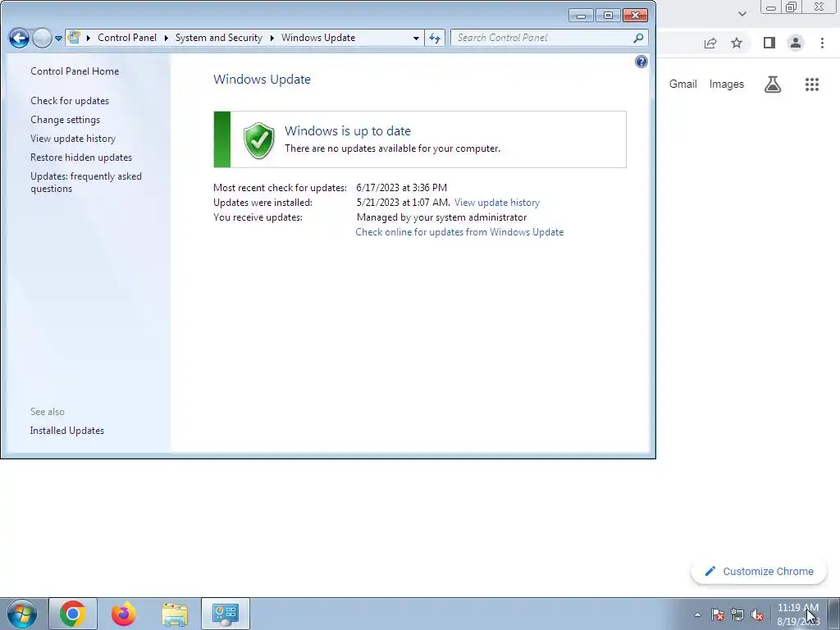The image size is (840, 630).
Task: Click the Control Panel icon in address bar
Action: 75,38
